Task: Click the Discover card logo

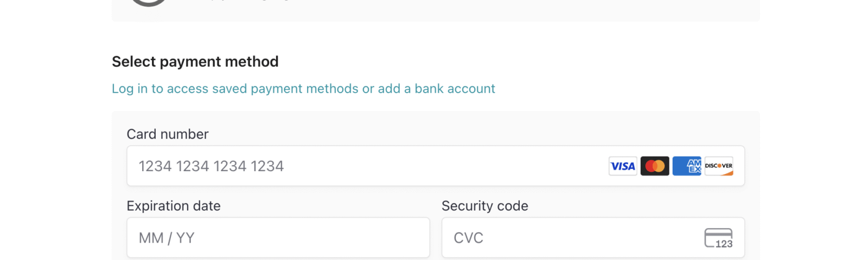Action: [719, 166]
